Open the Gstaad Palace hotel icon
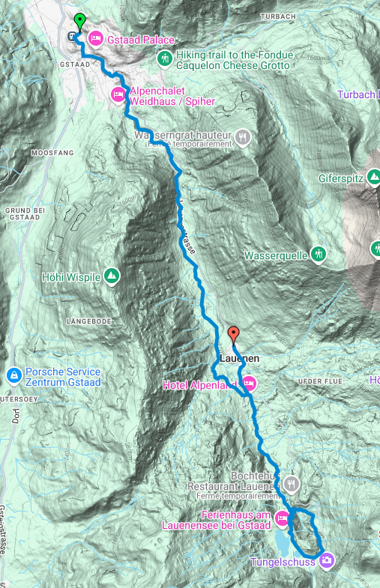The width and height of the screenshot is (380, 588). [96, 39]
